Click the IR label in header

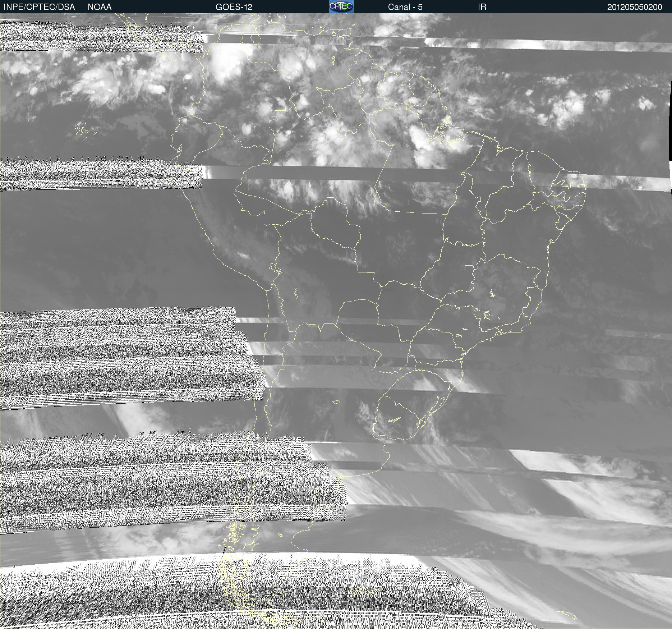coord(482,7)
